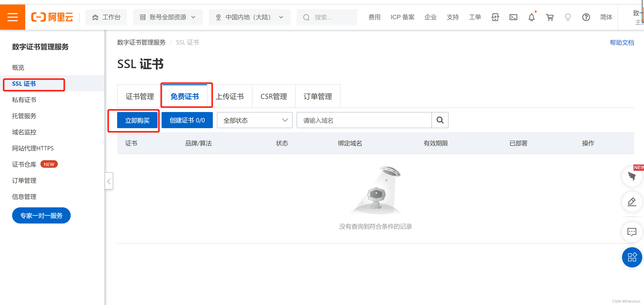Collapse the left sidebar with arrow handle
Viewport: 644px width, 305px height.
pyautogui.click(x=109, y=181)
